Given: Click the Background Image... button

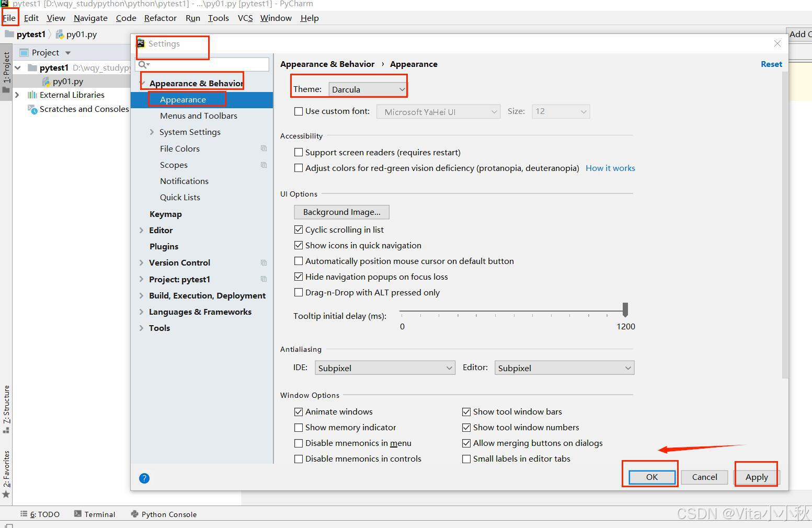Looking at the screenshot, I should (342, 212).
